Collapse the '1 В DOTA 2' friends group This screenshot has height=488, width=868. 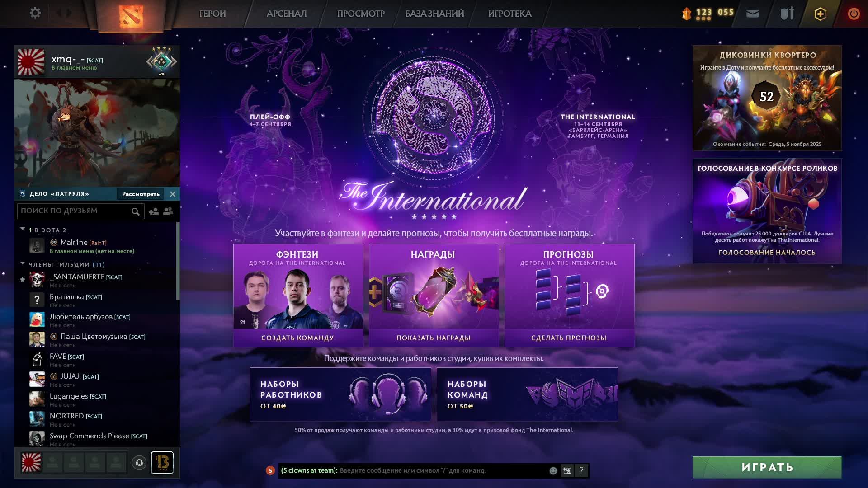(23, 229)
